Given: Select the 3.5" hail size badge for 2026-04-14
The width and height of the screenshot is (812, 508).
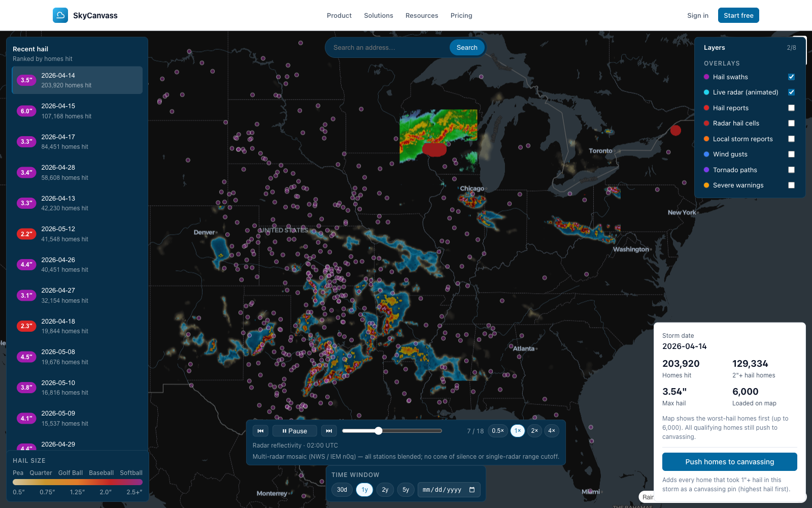Looking at the screenshot, I should coord(26,80).
